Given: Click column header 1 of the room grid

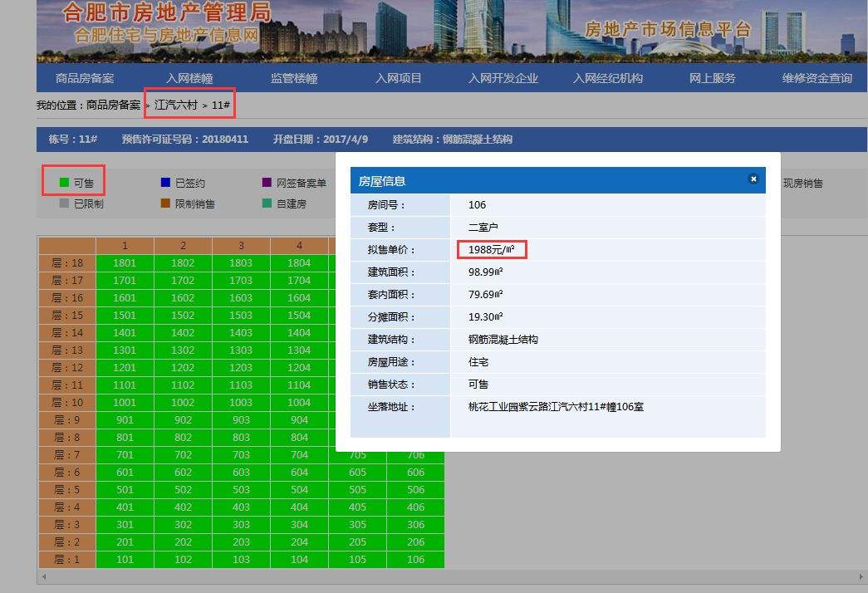Looking at the screenshot, I should point(125,245).
